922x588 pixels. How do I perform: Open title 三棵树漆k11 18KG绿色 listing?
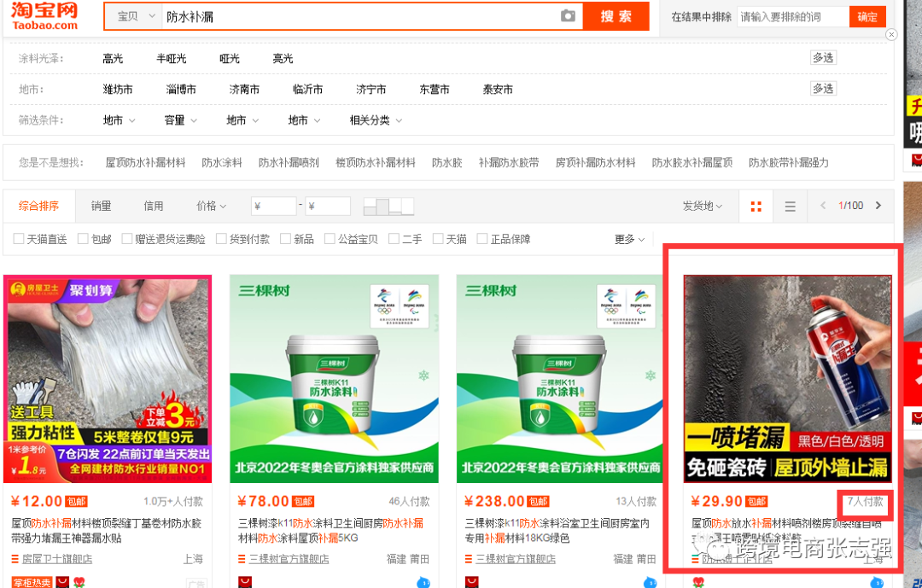(557, 530)
